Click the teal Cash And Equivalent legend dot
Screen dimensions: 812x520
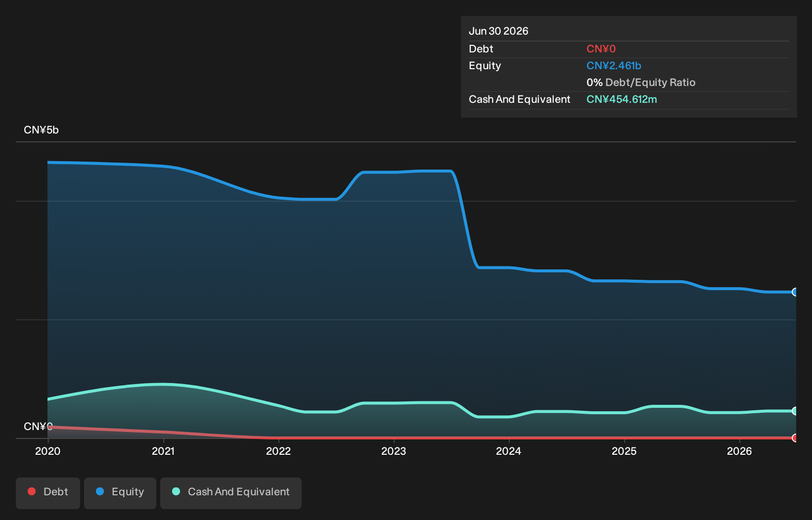(x=176, y=491)
